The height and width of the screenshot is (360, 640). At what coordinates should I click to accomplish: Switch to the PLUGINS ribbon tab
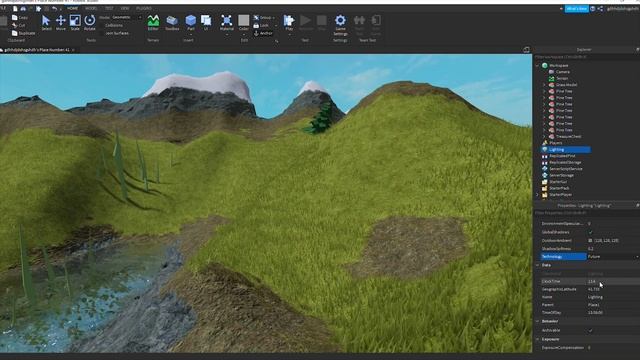144,9
